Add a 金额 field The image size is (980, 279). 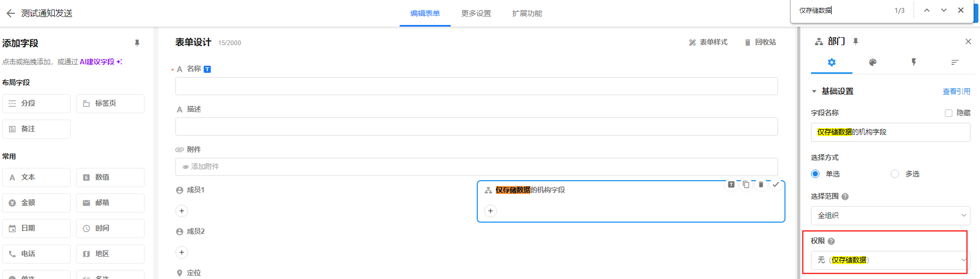[37, 203]
